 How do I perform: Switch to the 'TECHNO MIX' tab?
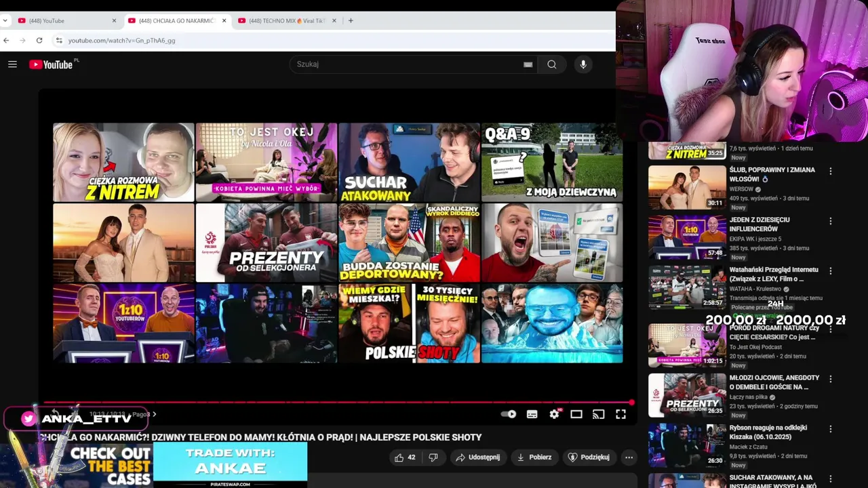[x=288, y=20]
